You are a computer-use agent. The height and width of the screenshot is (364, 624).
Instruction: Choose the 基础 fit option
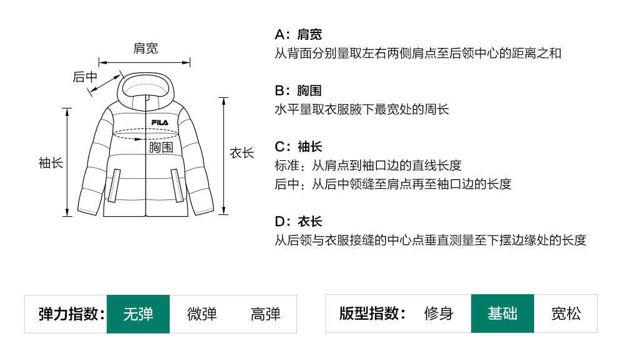tap(502, 314)
